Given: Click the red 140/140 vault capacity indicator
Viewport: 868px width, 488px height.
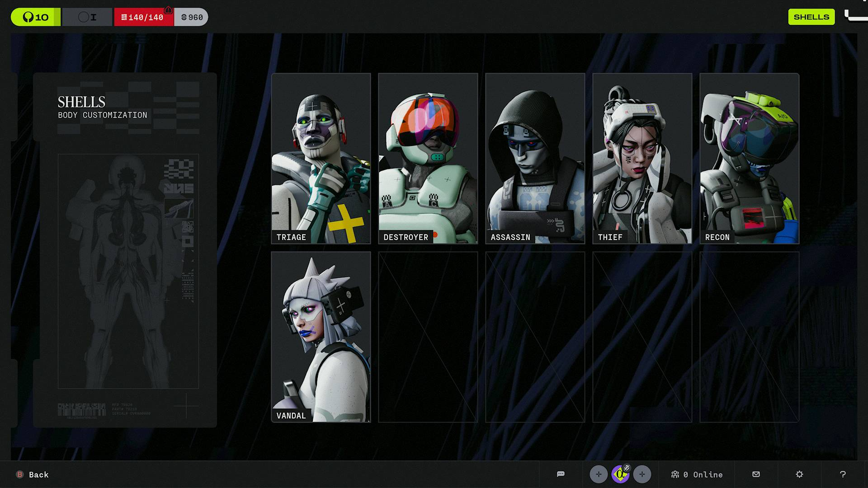Looking at the screenshot, I should click(143, 17).
